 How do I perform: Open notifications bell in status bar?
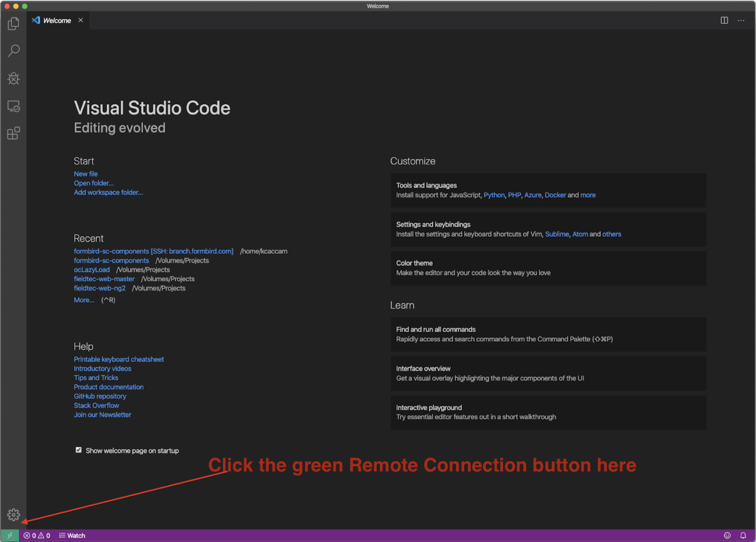click(743, 536)
